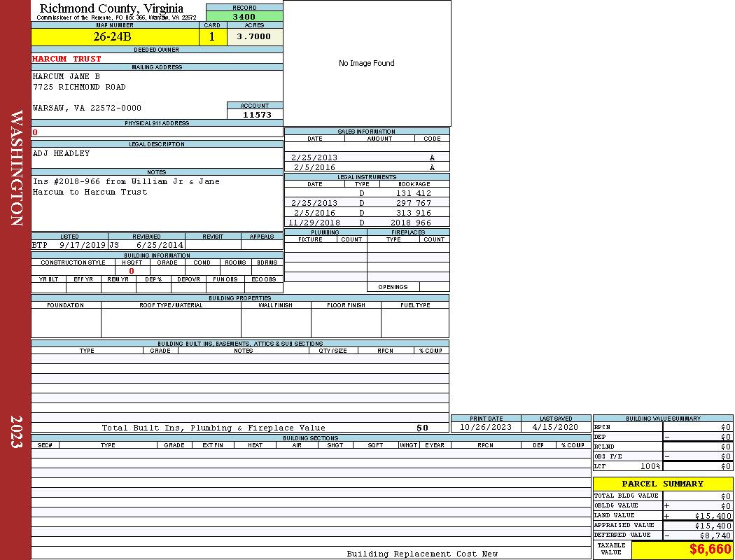This screenshot has width=735, height=560.
Task: Click the legal description ADJ HEADLEY text
Action: coord(62,153)
